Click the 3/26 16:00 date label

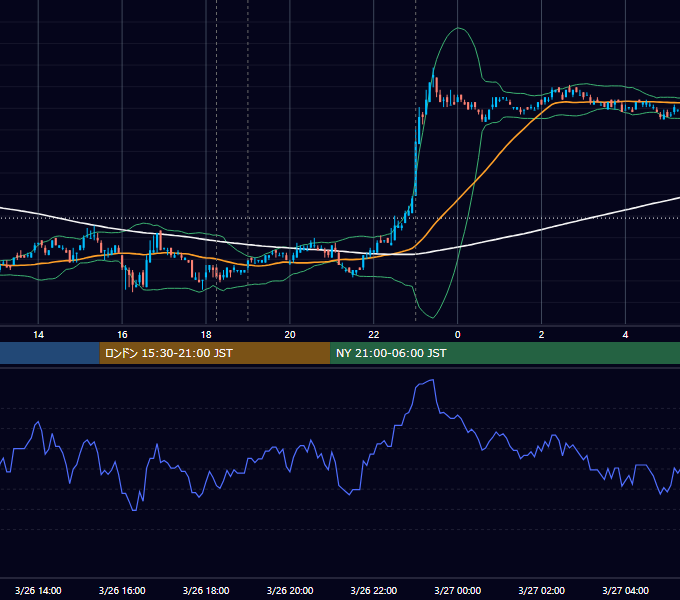tap(122, 590)
